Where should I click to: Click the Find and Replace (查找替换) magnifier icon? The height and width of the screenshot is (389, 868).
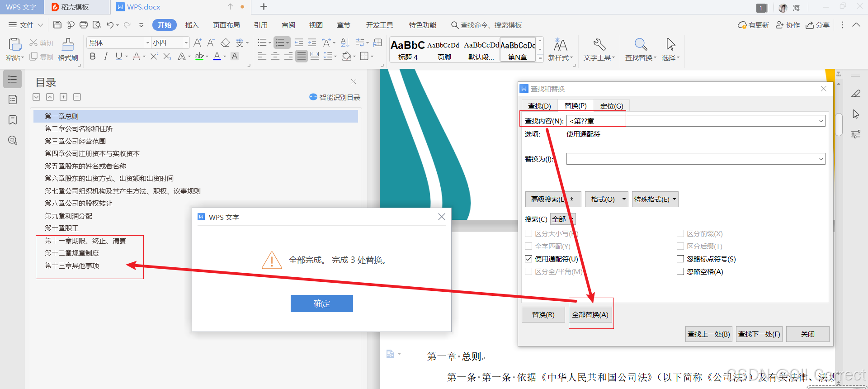coord(641,44)
